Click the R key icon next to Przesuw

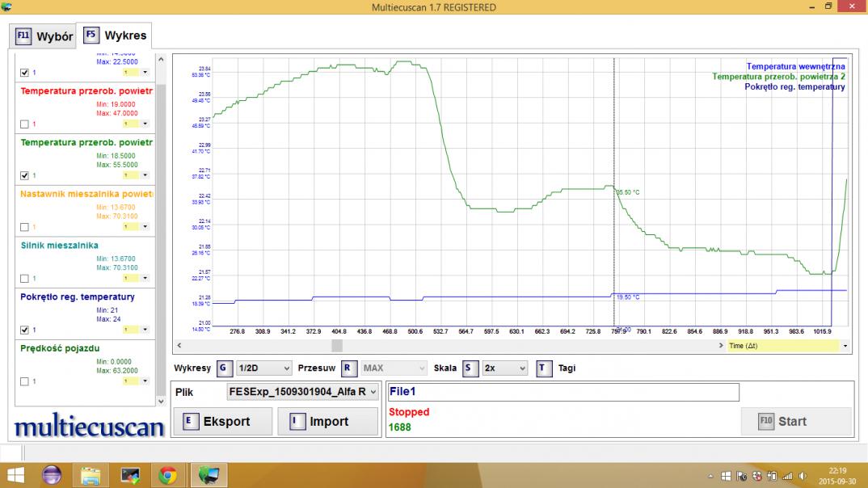[x=348, y=368]
